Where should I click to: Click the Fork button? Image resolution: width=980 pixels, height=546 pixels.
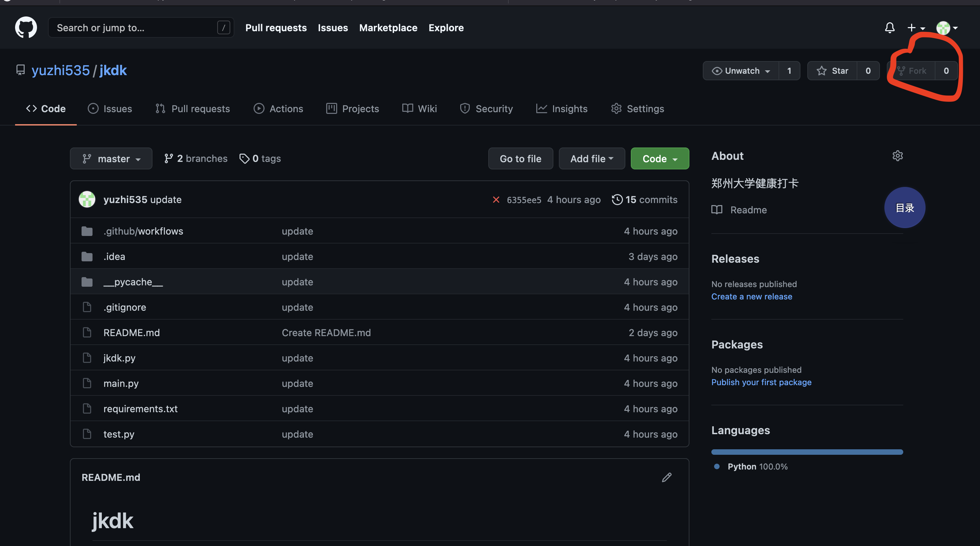point(911,71)
